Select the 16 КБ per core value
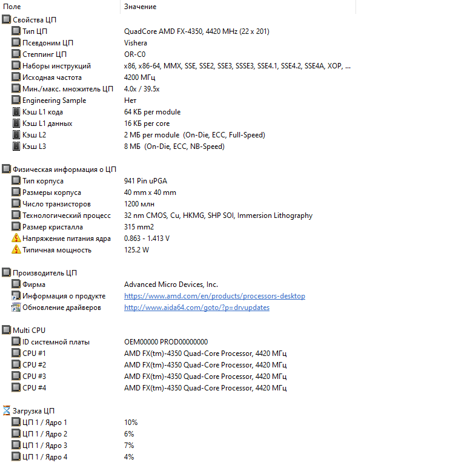476x474 pixels. (x=147, y=123)
